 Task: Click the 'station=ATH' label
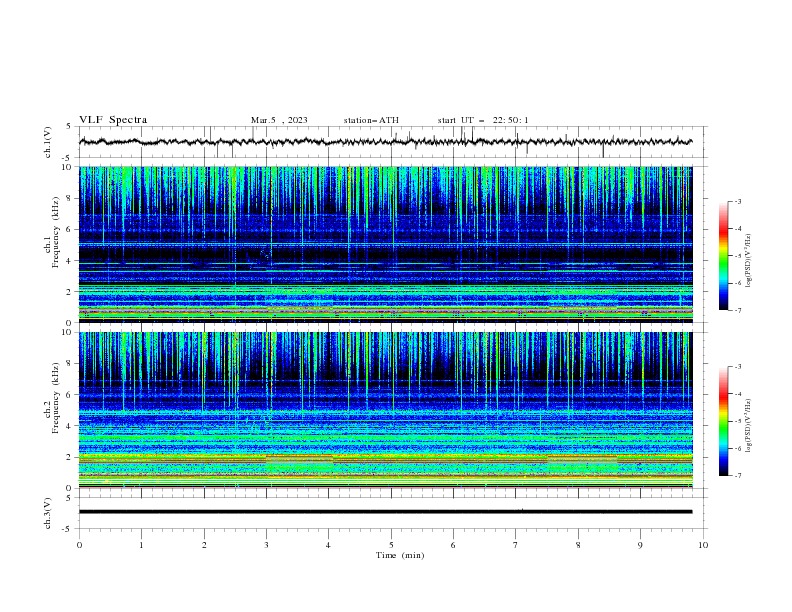[371, 120]
